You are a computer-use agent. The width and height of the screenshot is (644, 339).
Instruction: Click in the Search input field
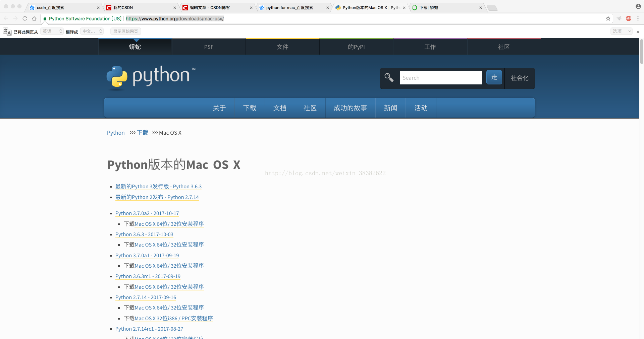[x=441, y=78]
